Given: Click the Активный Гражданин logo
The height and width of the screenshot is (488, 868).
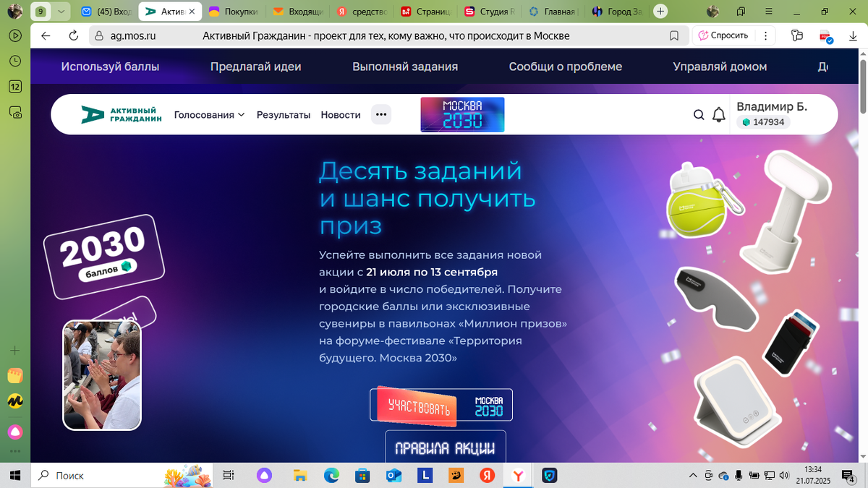Looking at the screenshot, I should click(x=121, y=114).
